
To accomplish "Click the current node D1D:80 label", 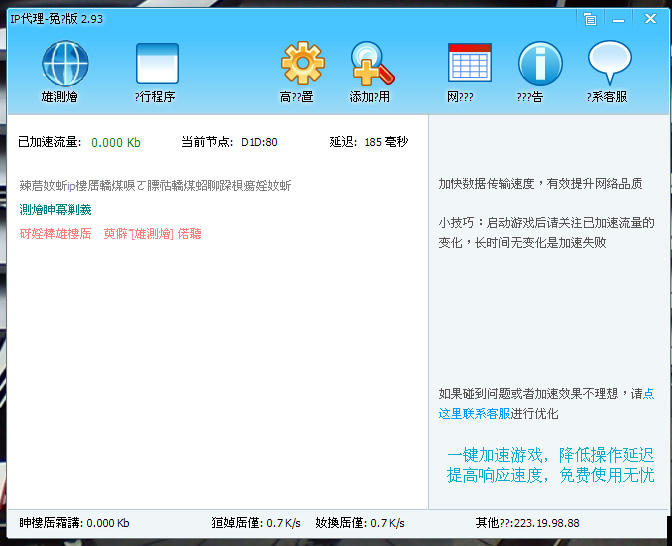I will [258, 143].
